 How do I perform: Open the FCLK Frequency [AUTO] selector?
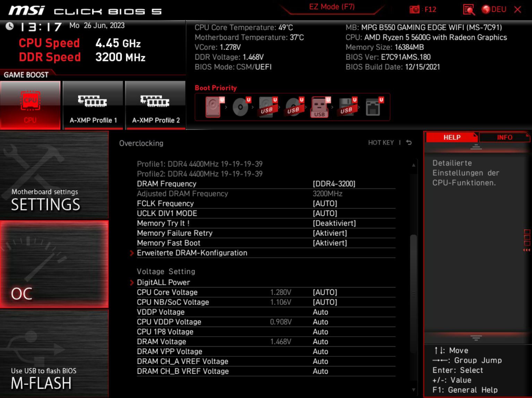pyautogui.click(x=266, y=204)
